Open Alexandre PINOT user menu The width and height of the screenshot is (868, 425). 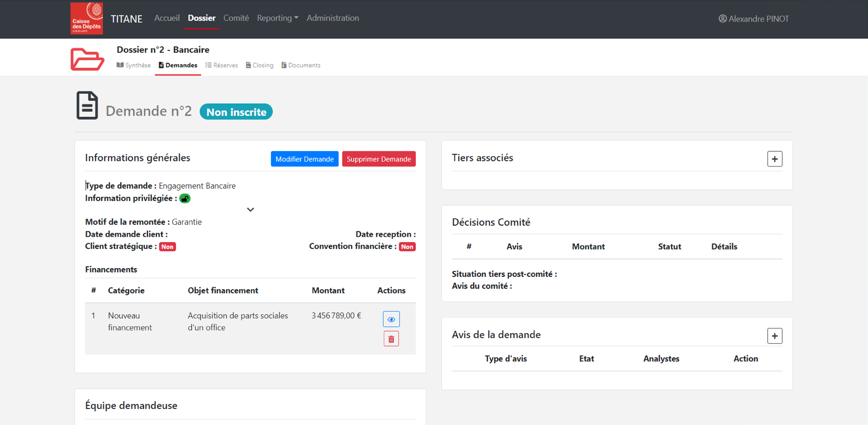click(x=758, y=19)
